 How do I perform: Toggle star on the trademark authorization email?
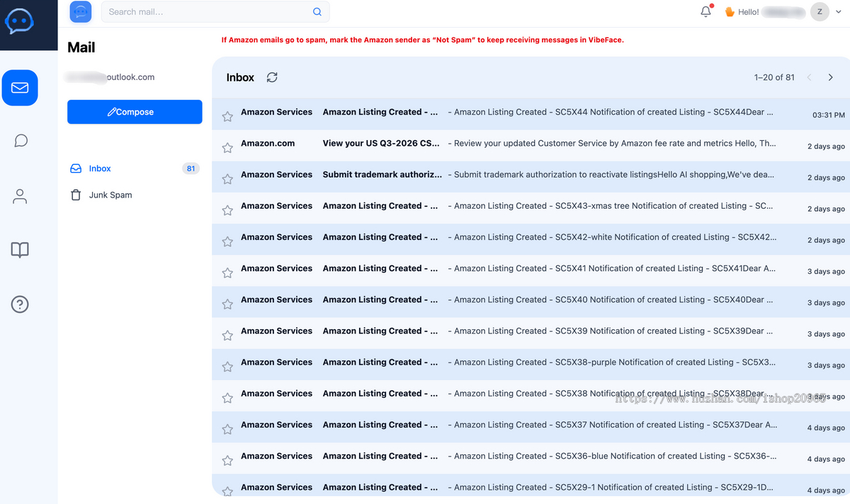[x=227, y=178]
